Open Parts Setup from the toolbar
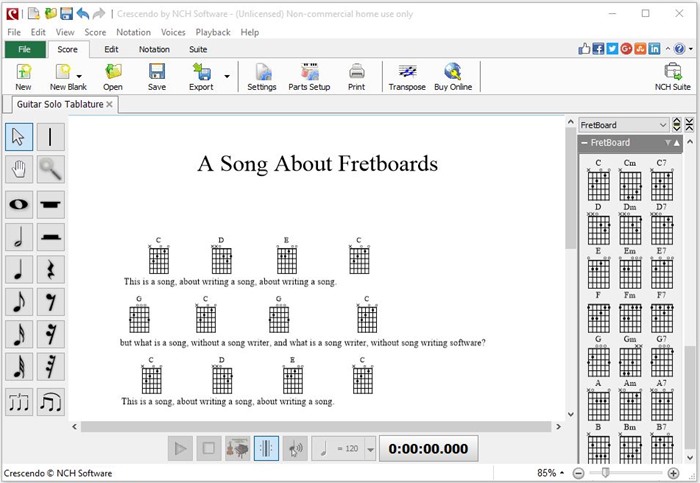Screen dimensions: 700x483 (309, 77)
